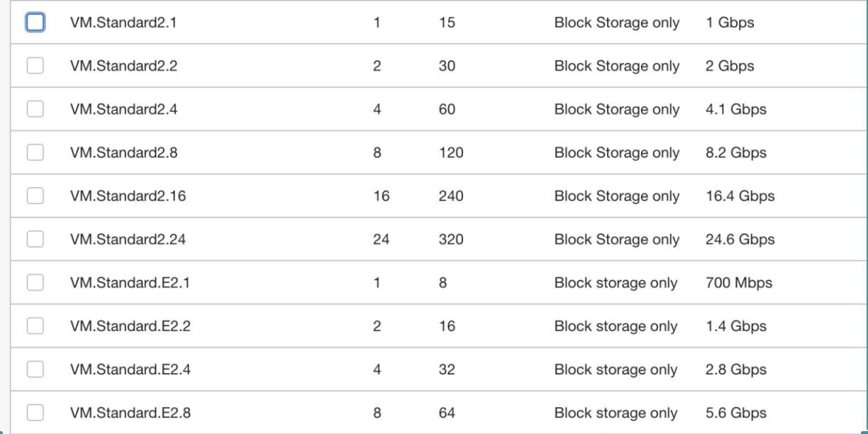Enable the VM.Standard2.8 checkbox
The height and width of the screenshot is (434, 868).
coord(35,152)
